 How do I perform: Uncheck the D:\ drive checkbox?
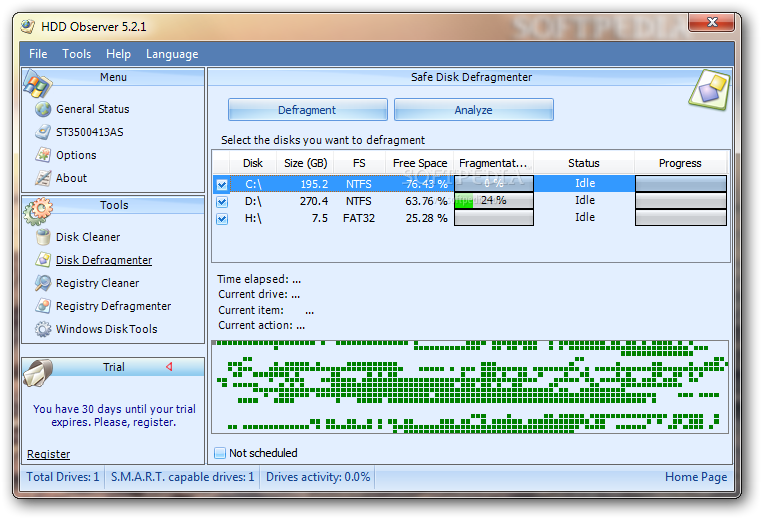pos(222,202)
